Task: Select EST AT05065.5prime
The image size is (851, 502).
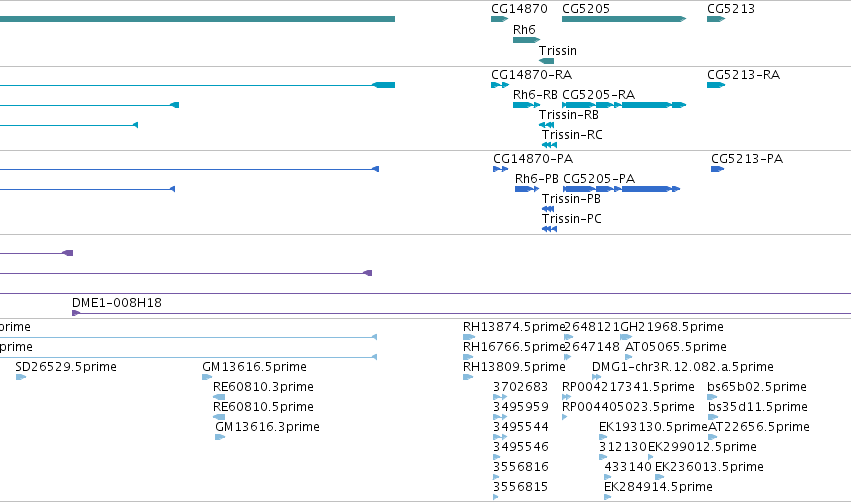Action: (676, 347)
